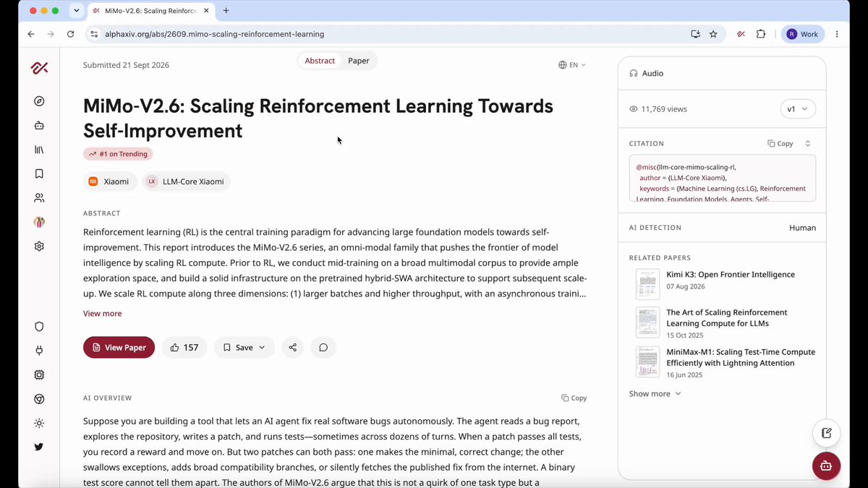
Task: Open the communities people icon in sidebar
Action: [x=39, y=197]
